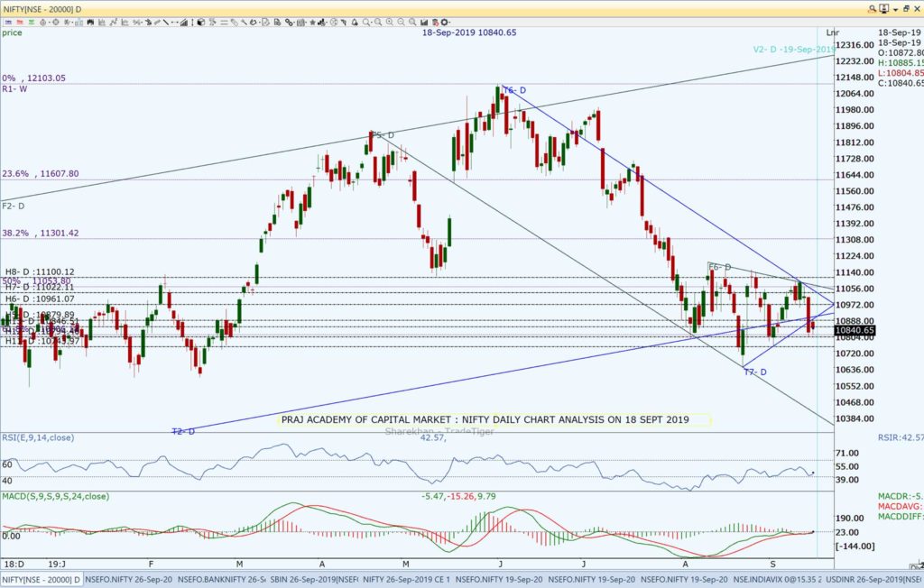
Task: Click the MACD(S,9,S,9,S,24,close) indicator label
Action: (x=55, y=496)
